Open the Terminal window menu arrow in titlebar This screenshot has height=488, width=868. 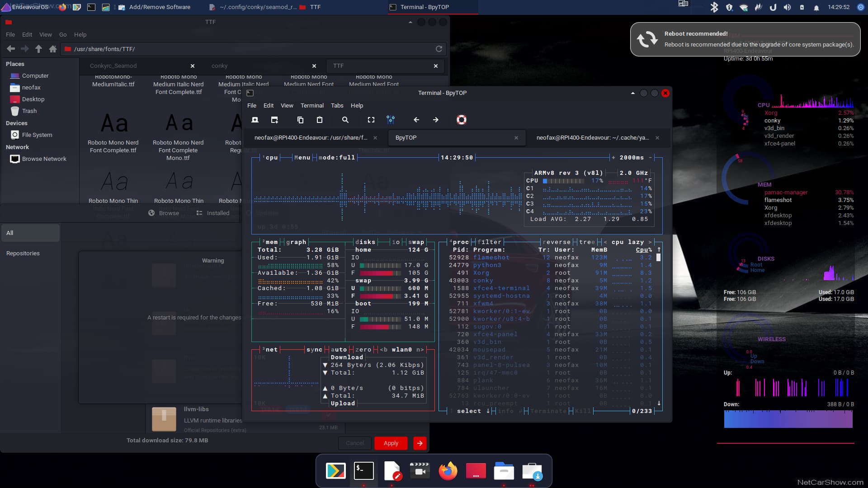632,93
